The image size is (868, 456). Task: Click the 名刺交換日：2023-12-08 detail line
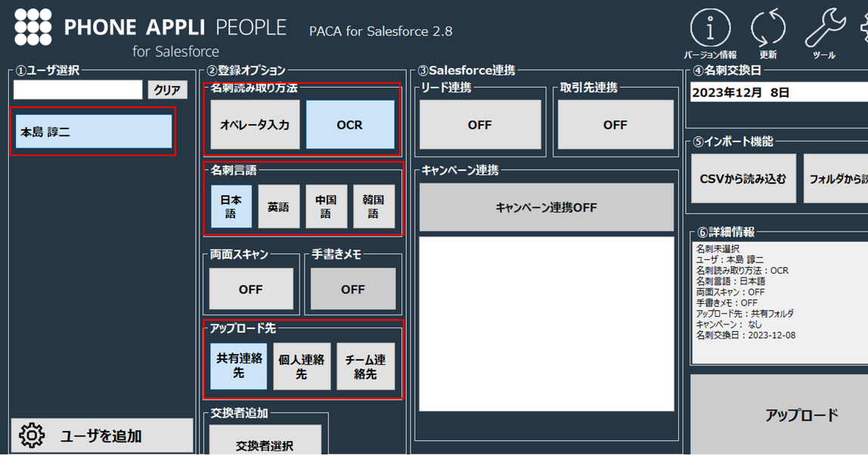tap(746, 335)
